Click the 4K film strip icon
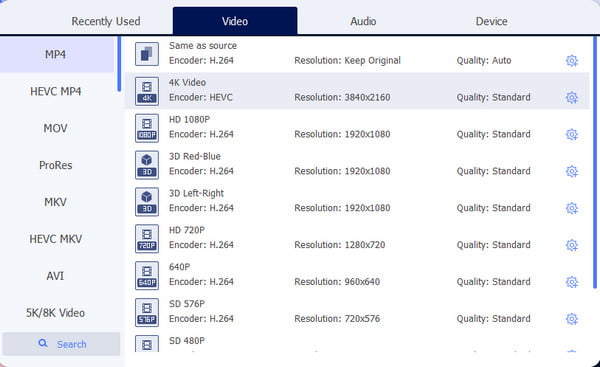Viewport: 600px width, 367px height. 147,91
